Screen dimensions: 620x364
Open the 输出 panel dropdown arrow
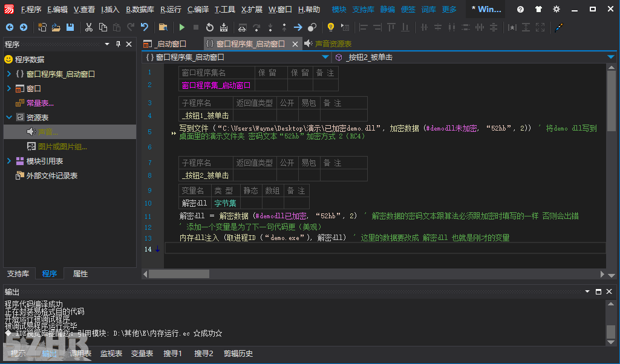coord(587,291)
